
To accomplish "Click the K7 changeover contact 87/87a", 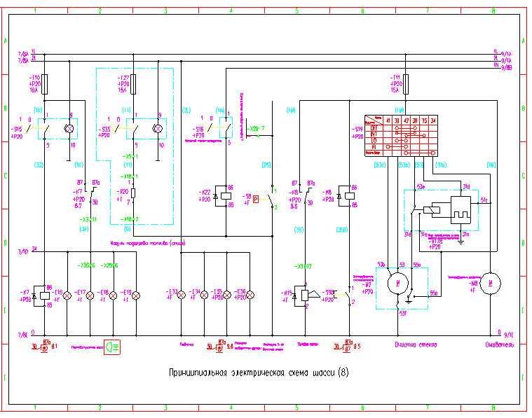I will [x=90, y=193].
